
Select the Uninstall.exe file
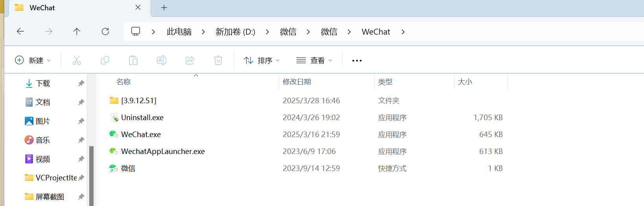pyautogui.click(x=142, y=117)
